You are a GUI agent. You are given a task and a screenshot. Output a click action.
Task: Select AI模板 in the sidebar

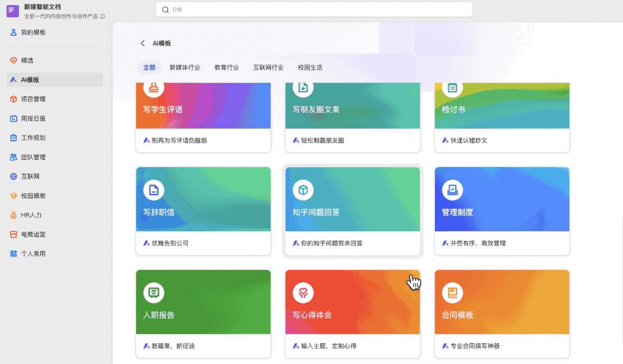tap(55, 80)
